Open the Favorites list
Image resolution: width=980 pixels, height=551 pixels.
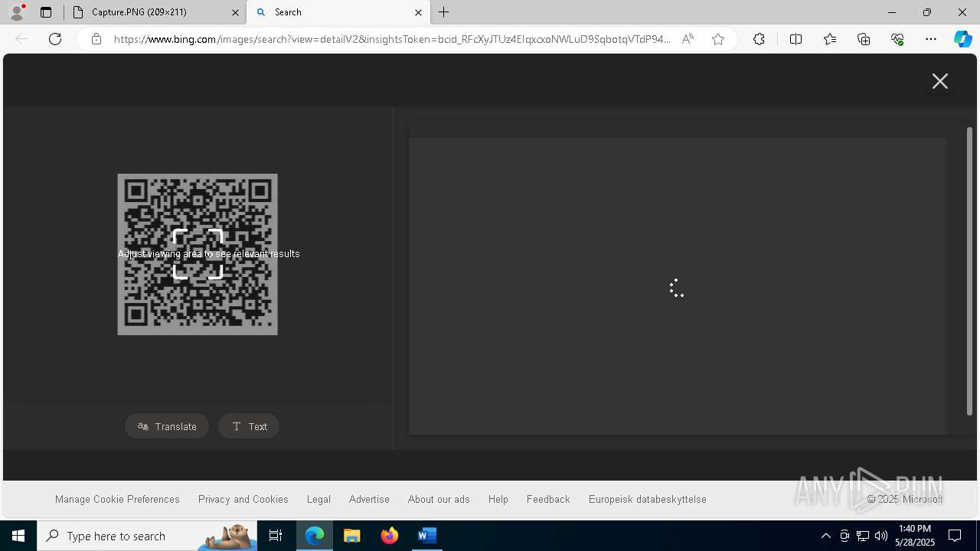[830, 39]
